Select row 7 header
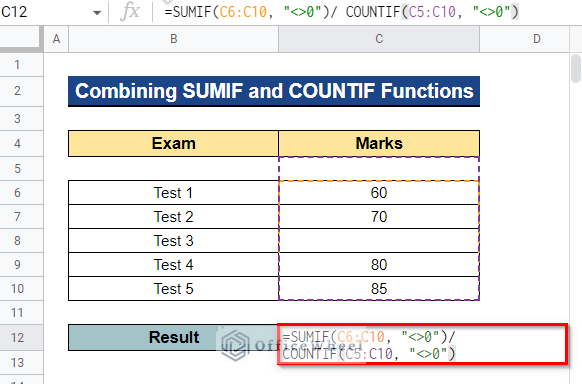This screenshot has width=582, height=384. click(x=22, y=217)
